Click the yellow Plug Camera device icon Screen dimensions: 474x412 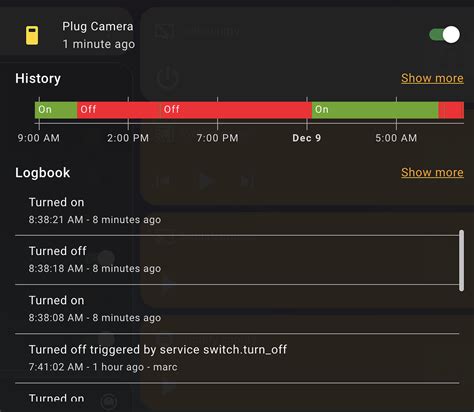pos(32,35)
